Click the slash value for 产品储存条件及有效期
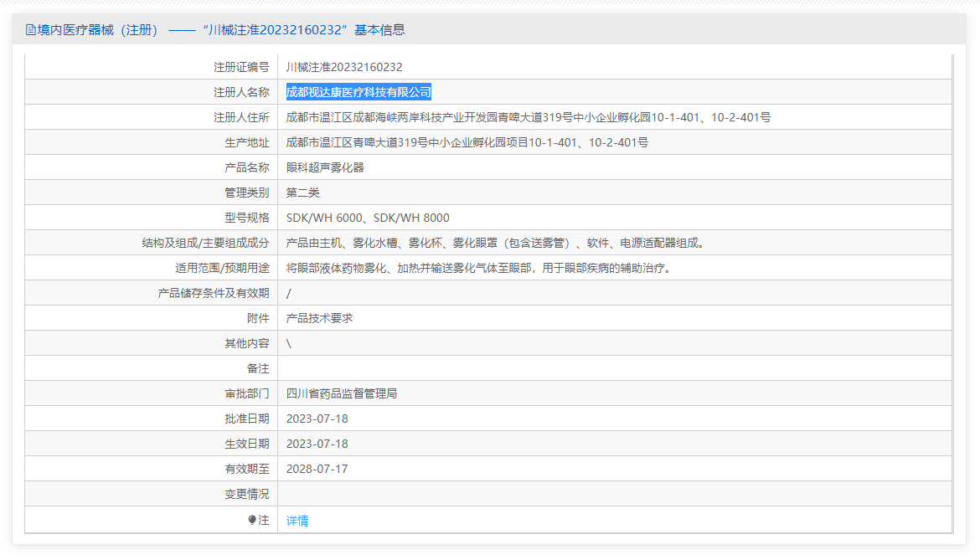980x560 pixels. [289, 294]
